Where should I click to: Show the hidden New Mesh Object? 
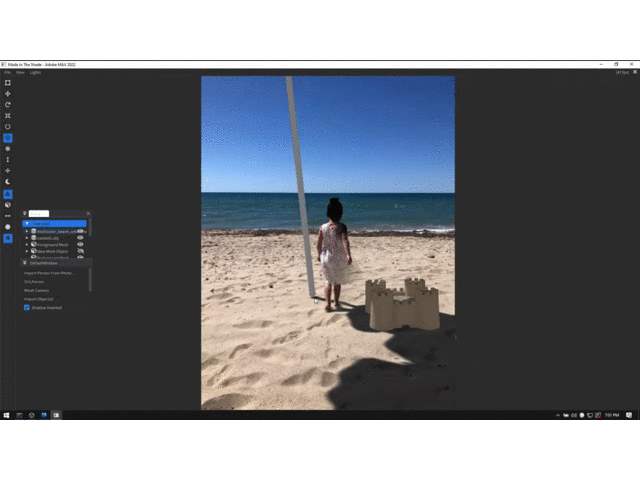point(80,251)
